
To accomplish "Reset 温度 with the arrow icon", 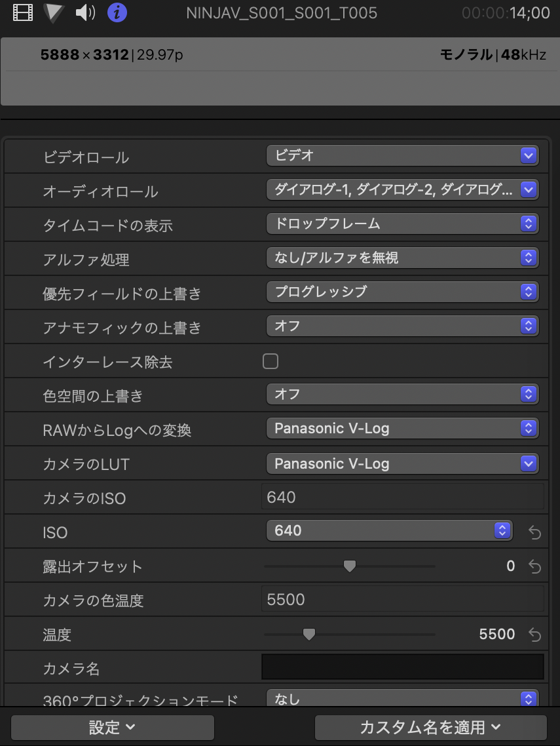I will pyautogui.click(x=534, y=635).
